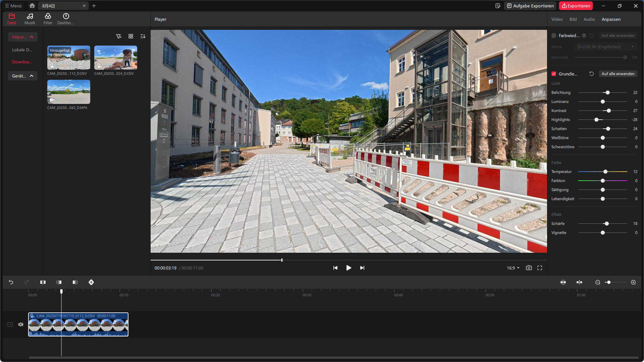Click Auf alle anwenden for Grundlegend
The image size is (644, 362).
[x=618, y=74]
